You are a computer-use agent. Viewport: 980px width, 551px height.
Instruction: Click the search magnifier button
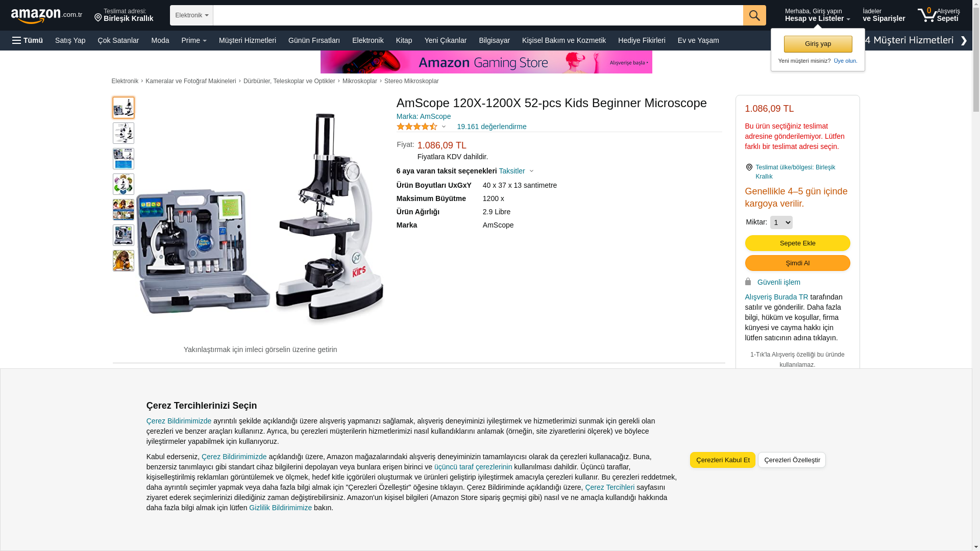coord(754,15)
